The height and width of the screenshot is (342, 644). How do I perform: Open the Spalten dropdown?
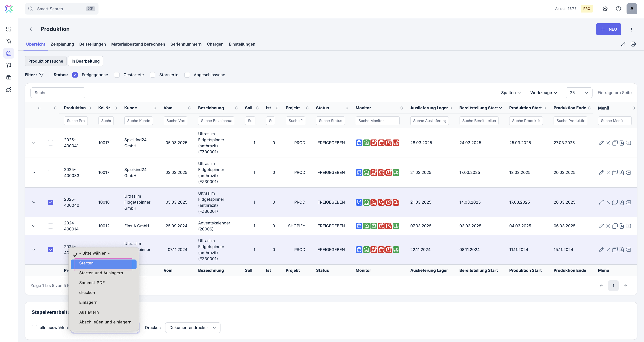click(511, 93)
